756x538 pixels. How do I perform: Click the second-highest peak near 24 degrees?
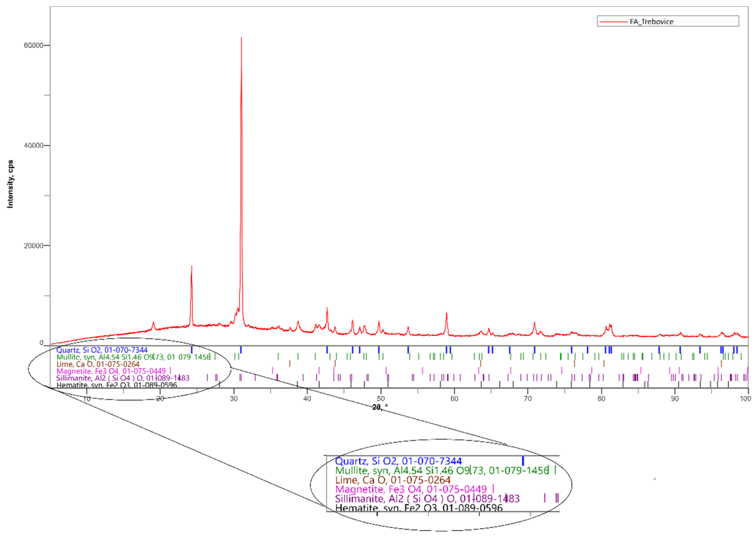point(191,267)
